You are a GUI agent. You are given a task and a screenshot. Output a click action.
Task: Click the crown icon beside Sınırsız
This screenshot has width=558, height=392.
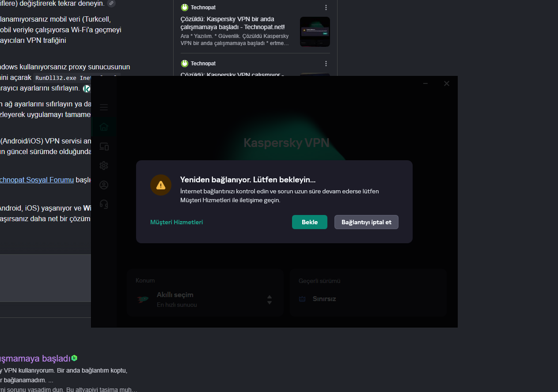coord(302,299)
